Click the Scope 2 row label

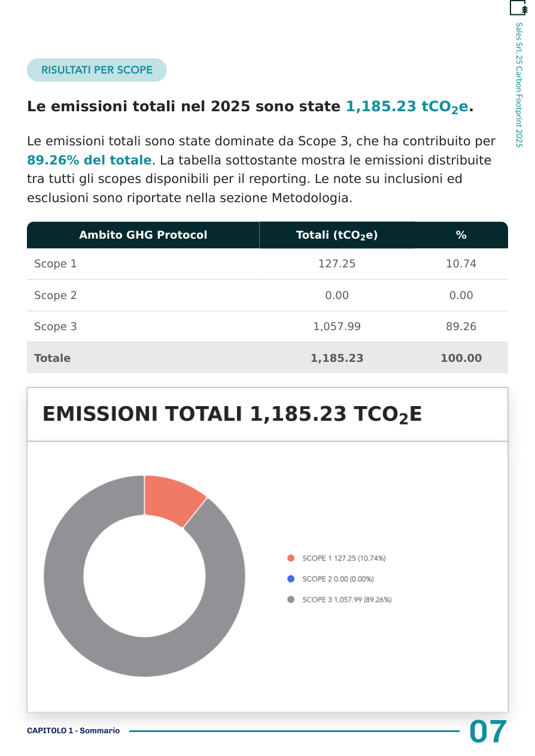coord(55,295)
